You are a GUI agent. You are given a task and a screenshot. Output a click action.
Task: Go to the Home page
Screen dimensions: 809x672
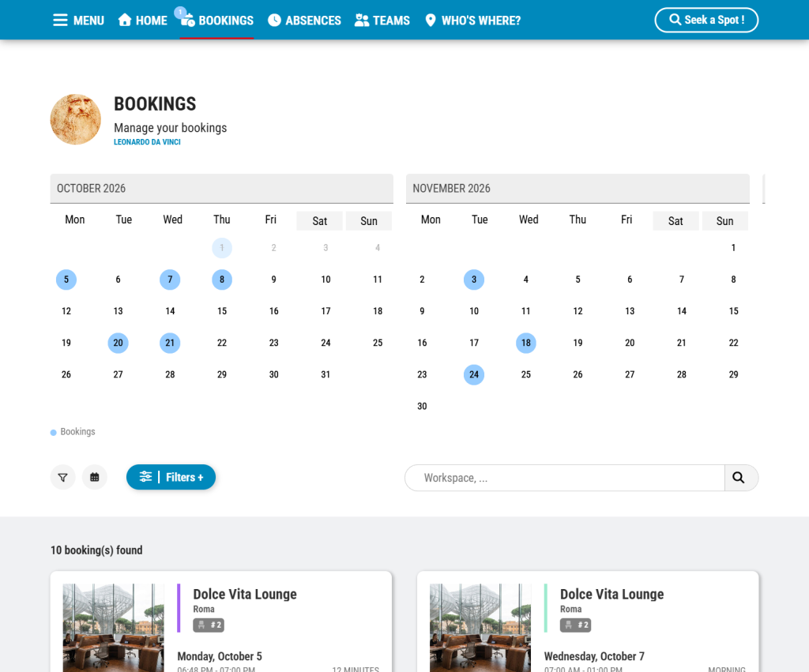point(142,21)
